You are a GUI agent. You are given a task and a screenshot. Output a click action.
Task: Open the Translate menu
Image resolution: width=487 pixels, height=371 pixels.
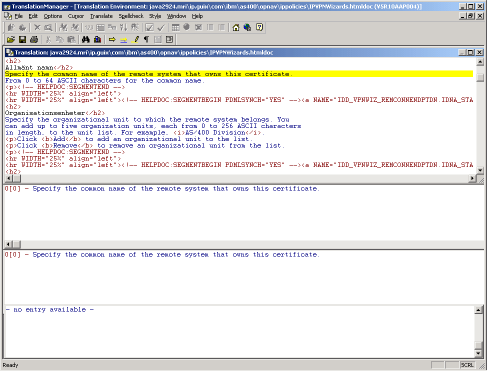(x=101, y=16)
